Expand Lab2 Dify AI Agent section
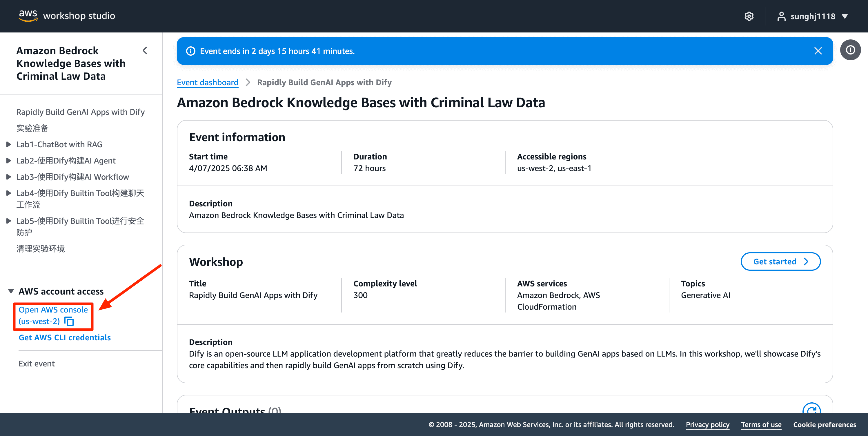The width and height of the screenshot is (868, 436). (9, 161)
